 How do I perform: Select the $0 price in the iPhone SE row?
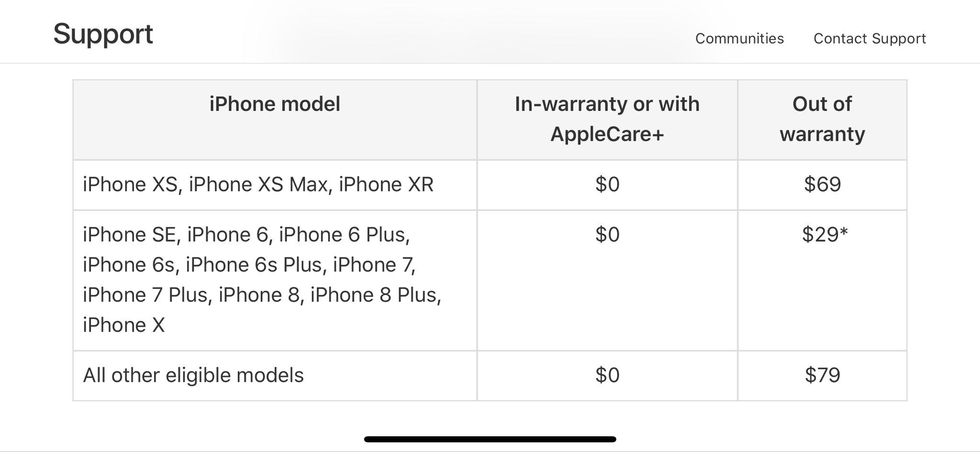607,235
